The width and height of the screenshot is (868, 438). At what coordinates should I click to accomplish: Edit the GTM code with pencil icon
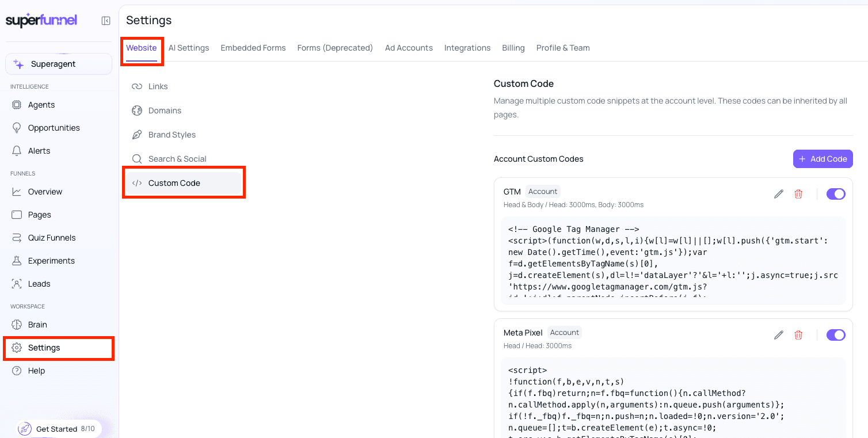pyautogui.click(x=779, y=194)
